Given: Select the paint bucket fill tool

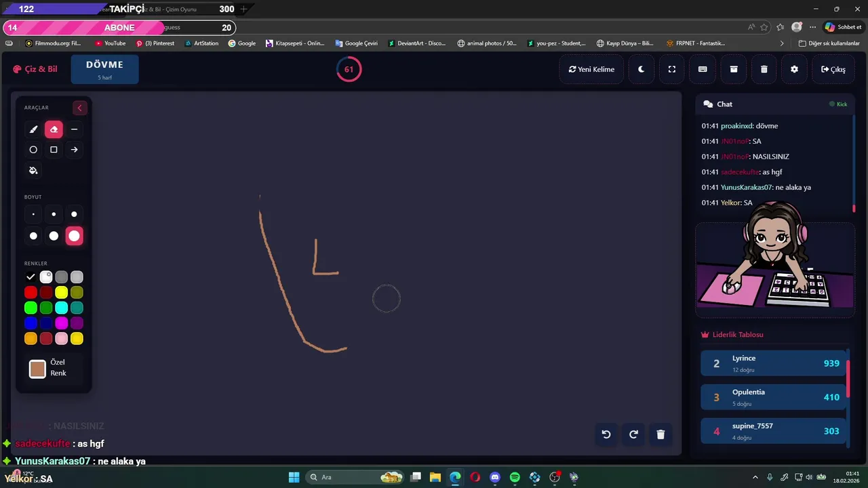Looking at the screenshot, I should (x=33, y=170).
